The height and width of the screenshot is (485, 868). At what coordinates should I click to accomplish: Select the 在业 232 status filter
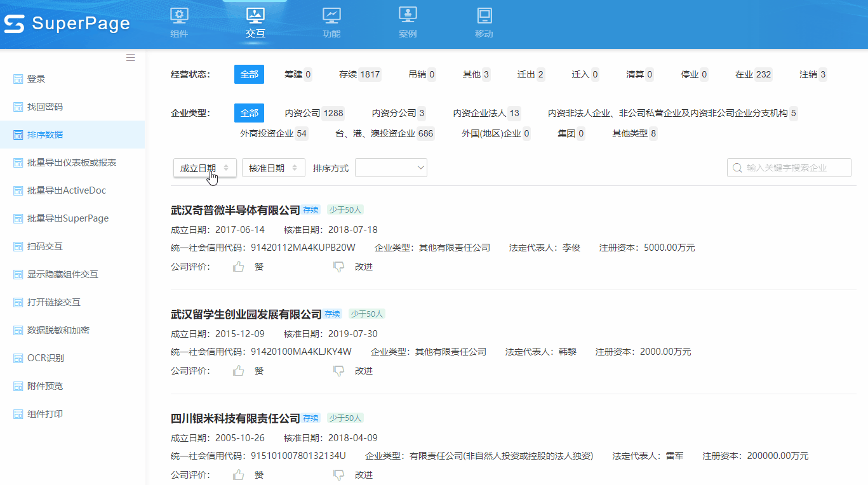click(753, 74)
